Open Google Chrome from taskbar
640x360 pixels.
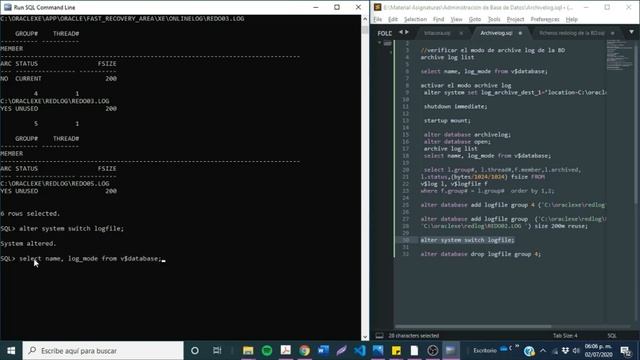pyautogui.click(x=304, y=351)
